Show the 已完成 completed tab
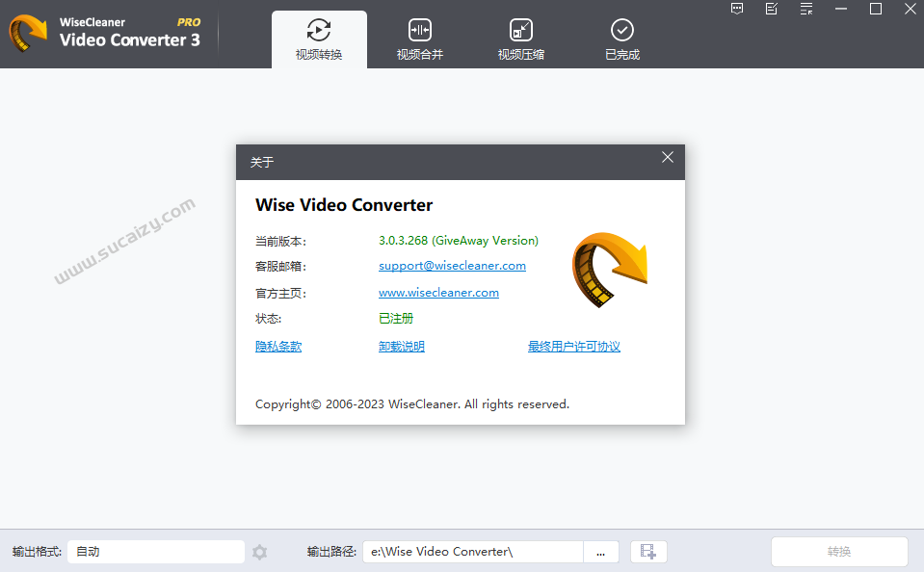Image resolution: width=924 pixels, height=572 pixels. tap(622, 39)
